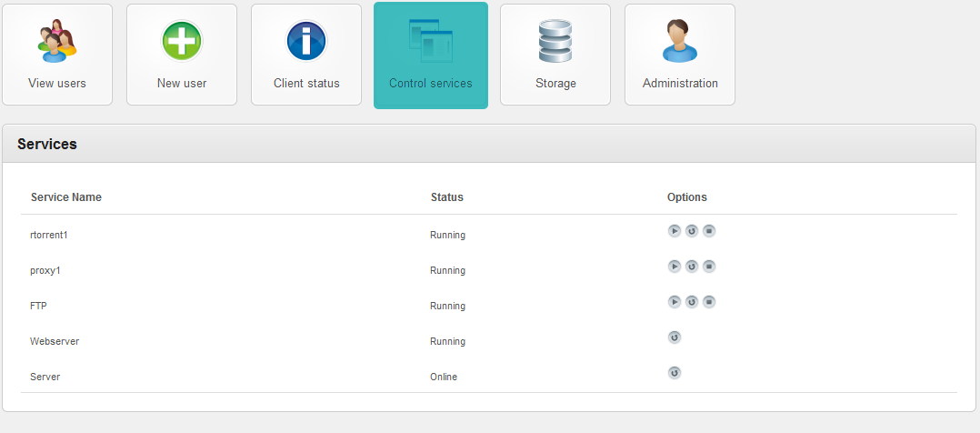This screenshot has width=980, height=433.
Task: Restart the Webserver service
Action: pos(674,337)
